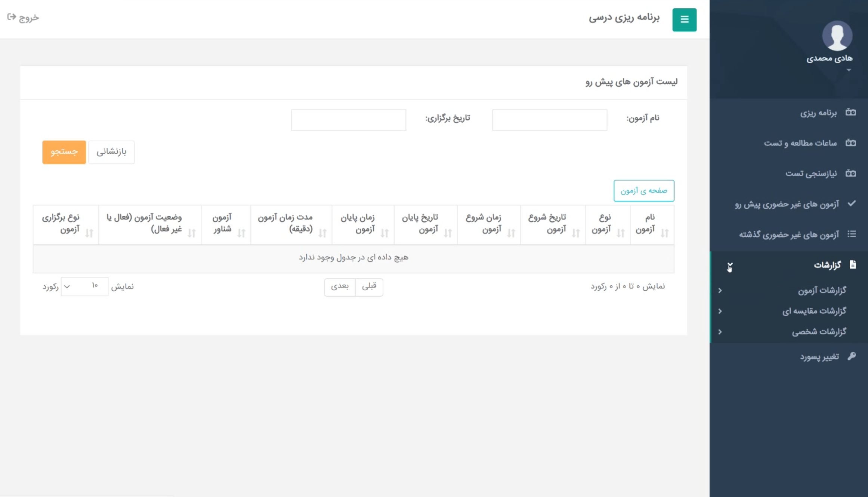868x497 pixels.
Task: Click the user avatar picture
Action: tap(837, 36)
